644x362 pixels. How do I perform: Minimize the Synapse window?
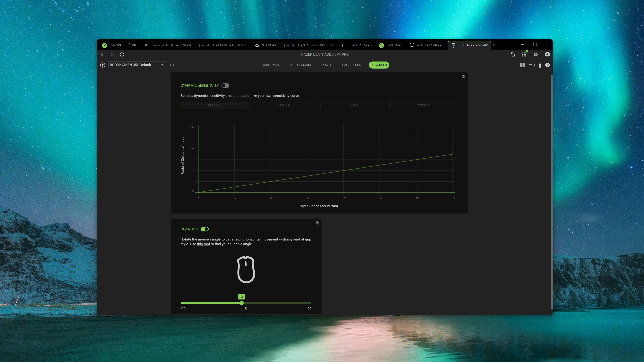coord(523,44)
